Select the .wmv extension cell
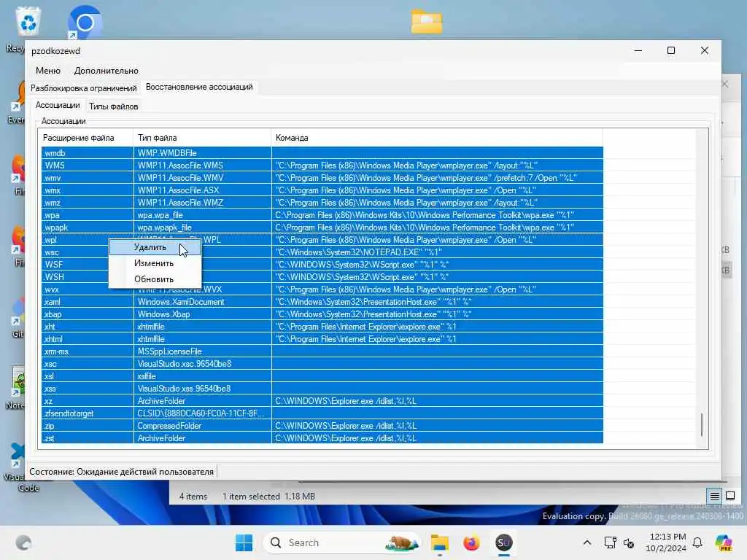 [x=88, y=178]
